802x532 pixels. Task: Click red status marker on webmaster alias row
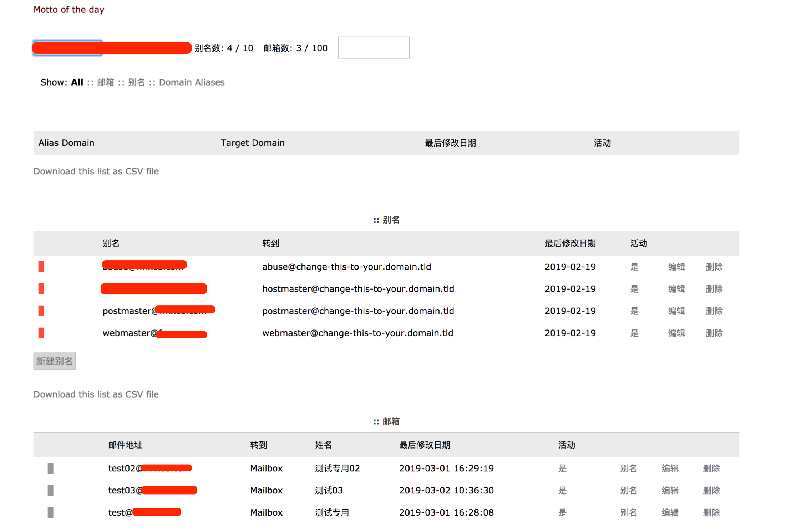click(x=41, y=333)
